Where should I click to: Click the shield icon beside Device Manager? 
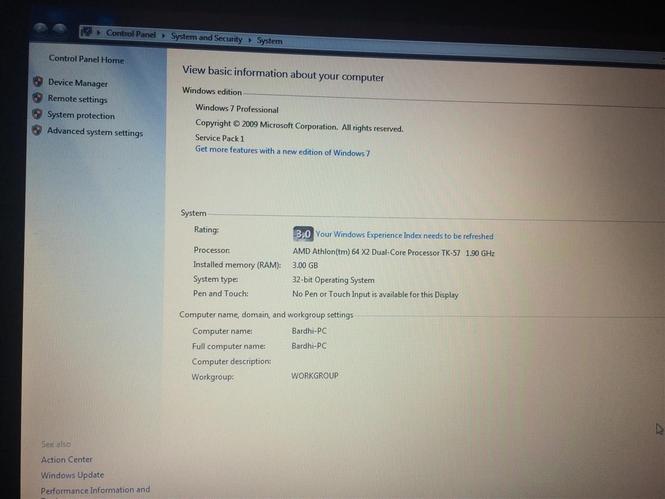pyautogui.click(x=38, y=81)
